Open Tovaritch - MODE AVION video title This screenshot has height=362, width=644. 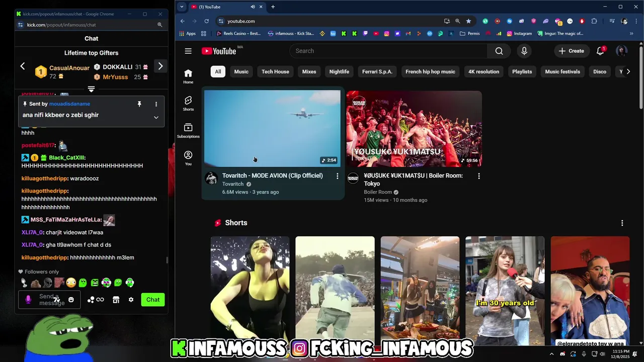pos(273,175)
